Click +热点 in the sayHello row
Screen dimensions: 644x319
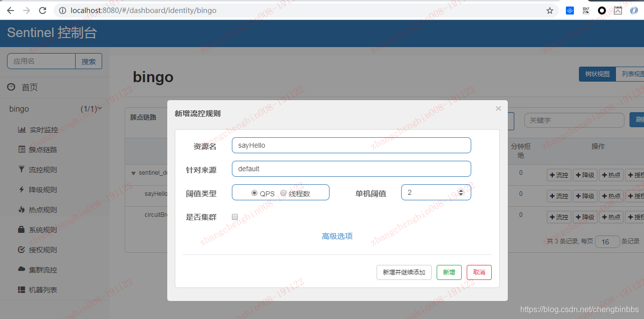point(611,196)
